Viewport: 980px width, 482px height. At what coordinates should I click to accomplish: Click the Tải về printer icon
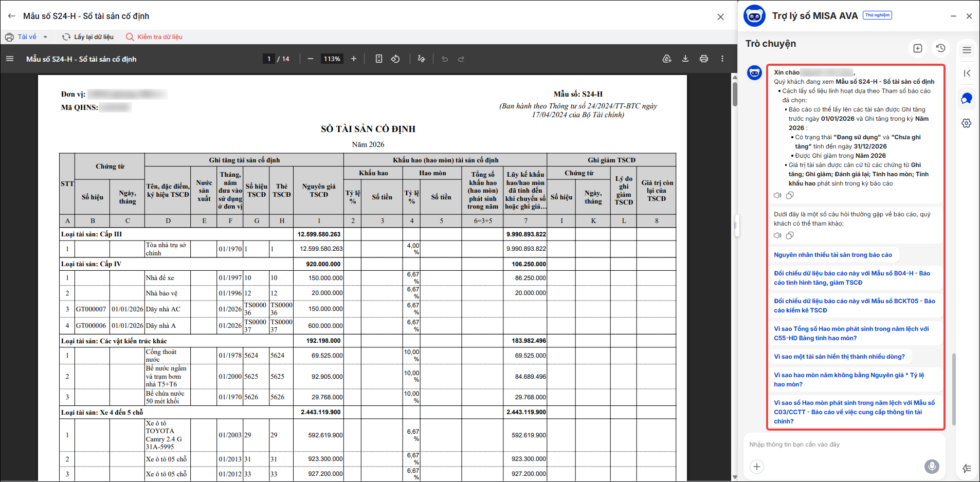pyautogui.click(x=9, y=37)
